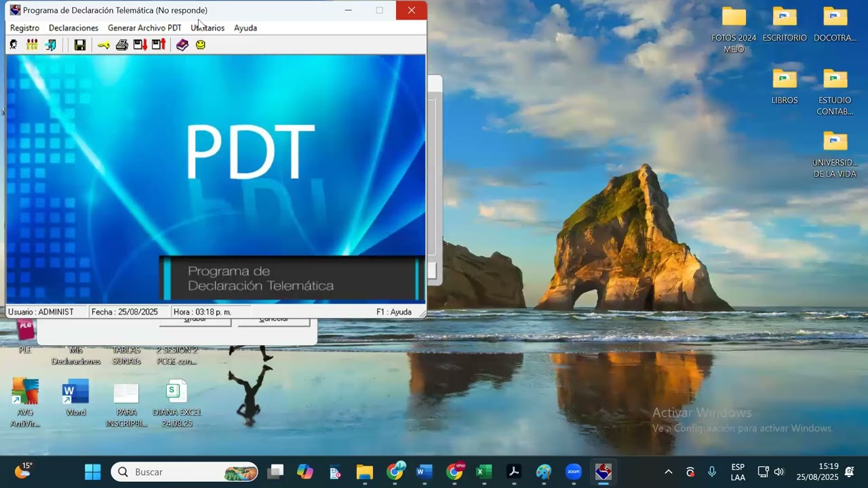
Task: Click the purple help book icon
Action: [x=182, y=45]
